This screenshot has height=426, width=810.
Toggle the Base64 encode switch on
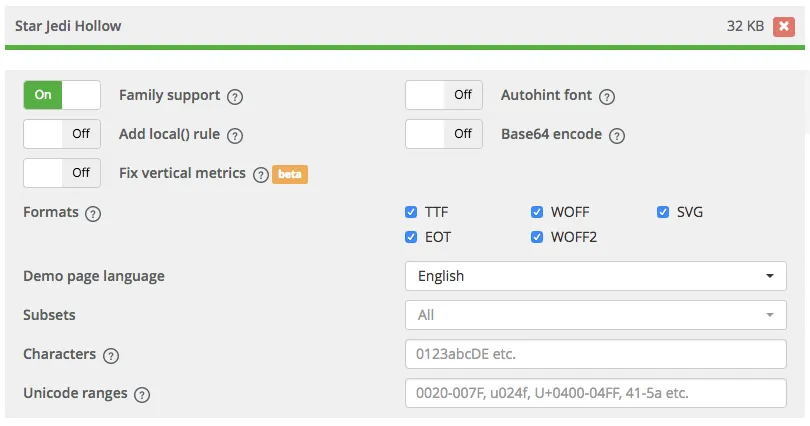click(444, 133)
